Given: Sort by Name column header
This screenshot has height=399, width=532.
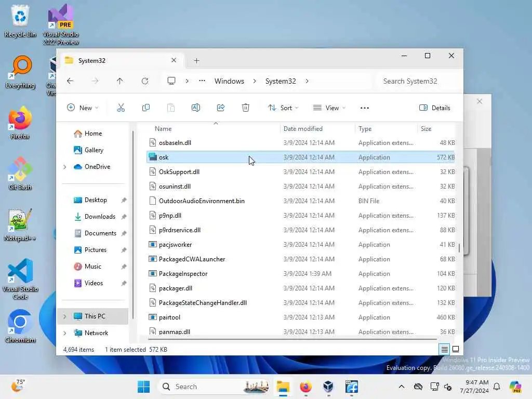Looking at the screenshot, I should pyautogui.click(x=163, y=129).
